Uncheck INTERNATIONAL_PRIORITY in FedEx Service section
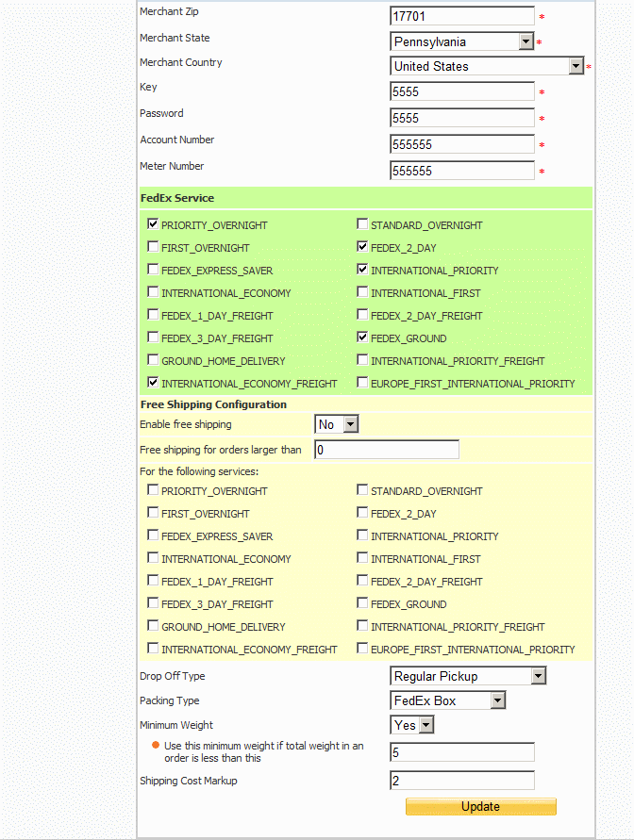634x840 pixels. 362,269
